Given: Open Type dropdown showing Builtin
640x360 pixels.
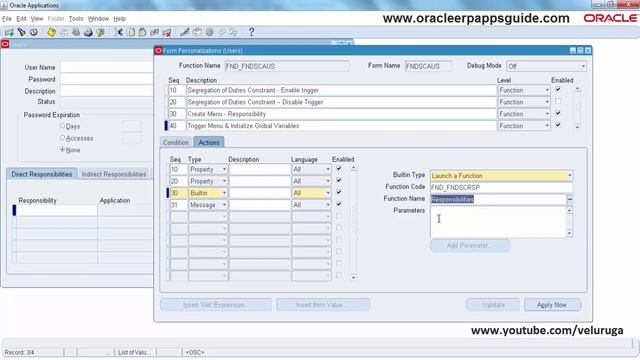Looking at the screenshot, I should pos(224,193).
